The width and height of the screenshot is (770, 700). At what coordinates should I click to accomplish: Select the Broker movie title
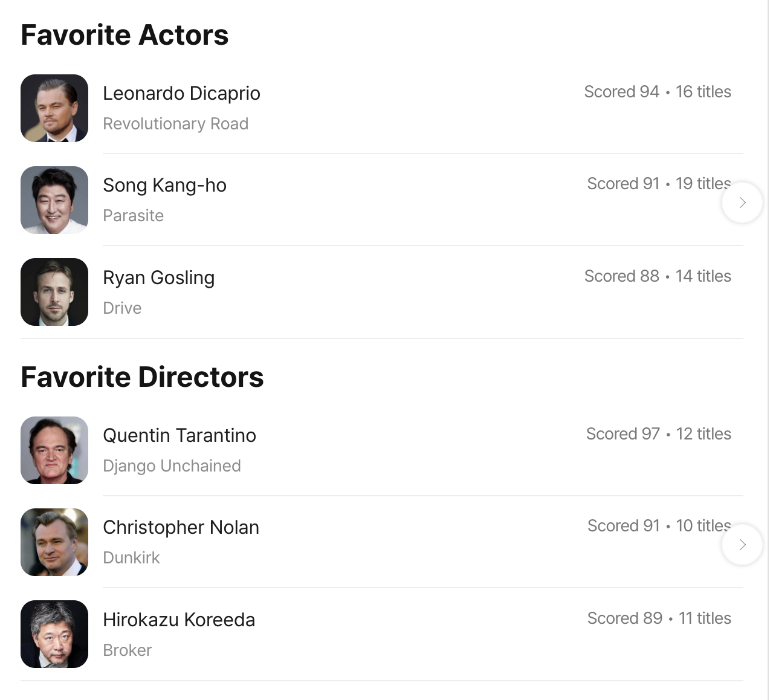127,650
